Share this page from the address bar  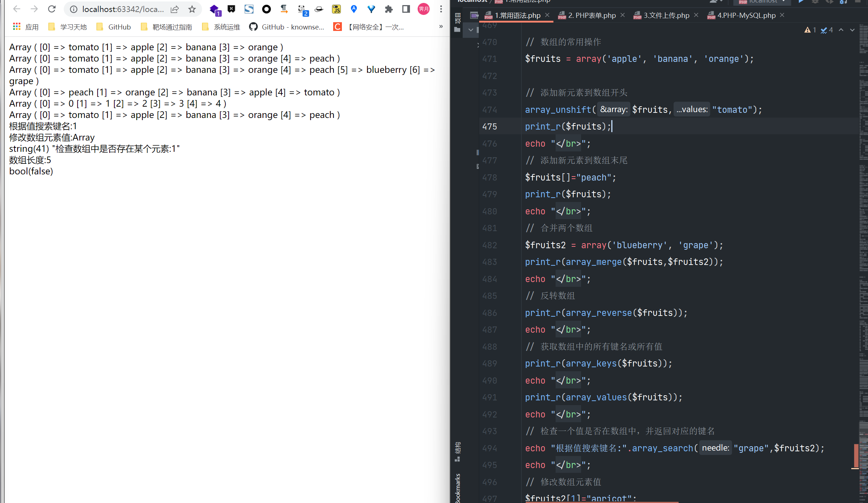tap(175, 9)
